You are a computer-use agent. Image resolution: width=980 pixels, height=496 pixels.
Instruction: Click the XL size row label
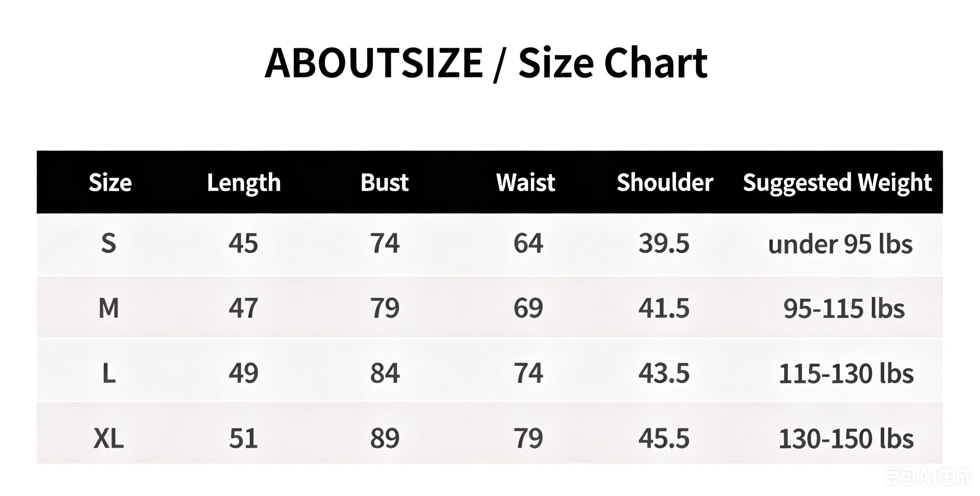pos(108,439)
